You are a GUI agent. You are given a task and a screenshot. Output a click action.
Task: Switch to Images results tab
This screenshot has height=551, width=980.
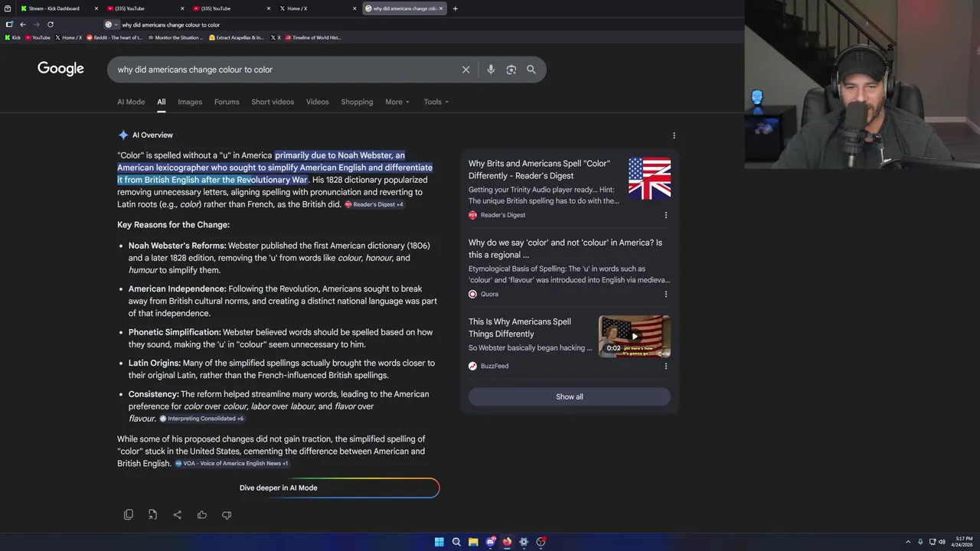pos(190,102)
